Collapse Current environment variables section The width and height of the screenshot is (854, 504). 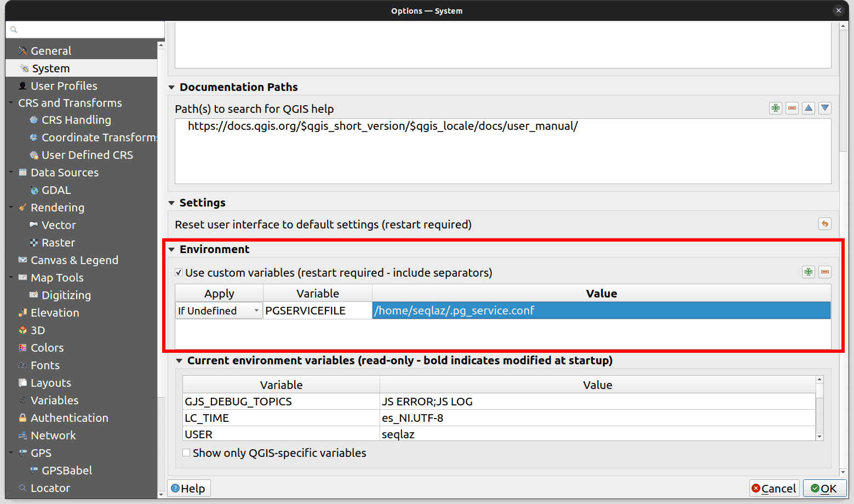pos(179,360)
